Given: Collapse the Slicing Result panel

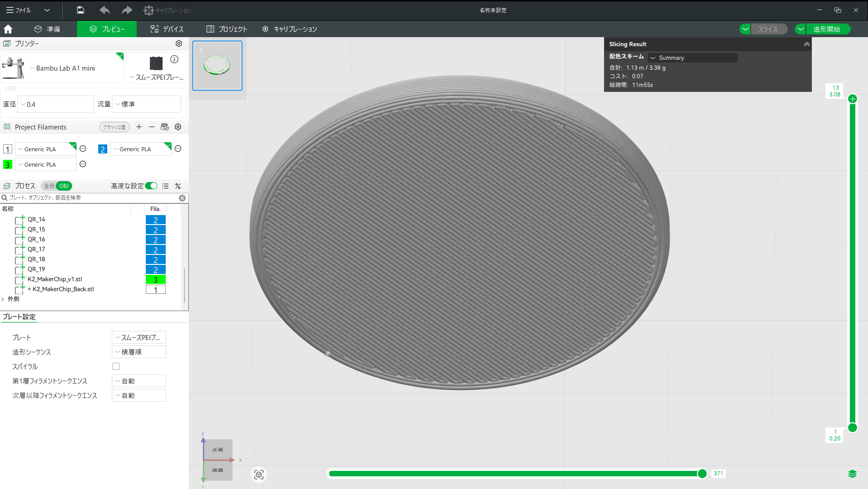Looking at the screenshot, I should [806, 44].
